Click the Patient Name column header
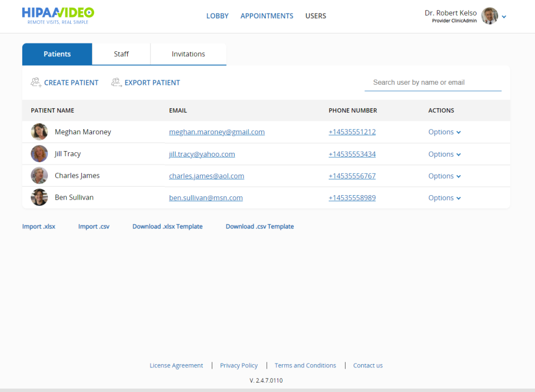This screenshot has width=535, height=392. pyautogui.click(x=52, y=110)
